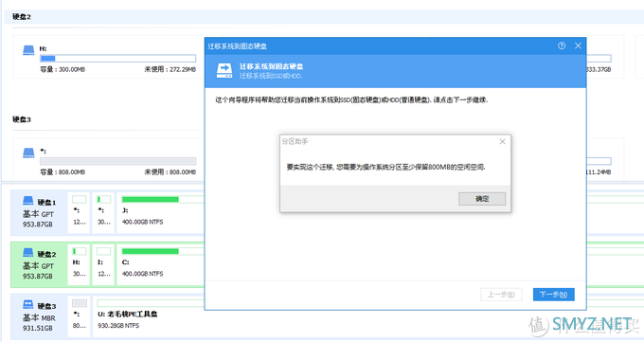Click the 硬盘3 disk icon in disk map
The height and width of the screenshot is (342, 644).
coord(27,304)
